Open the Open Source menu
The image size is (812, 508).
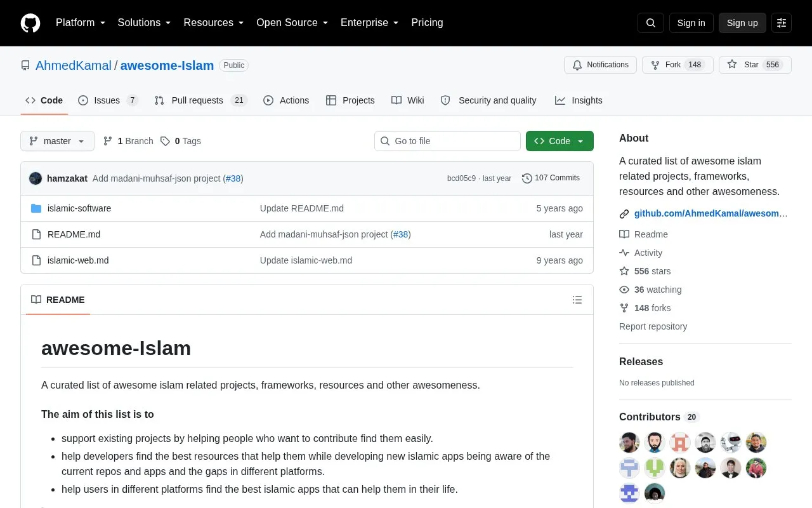(292, 23)
